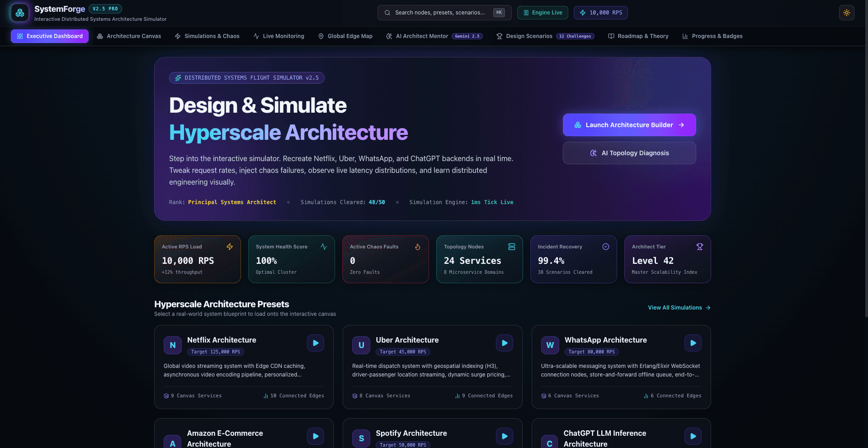This screenshot has width=868, height=448.
Task: Play the WhatsApp Architecture preset
Action: [x=693, y=343]
